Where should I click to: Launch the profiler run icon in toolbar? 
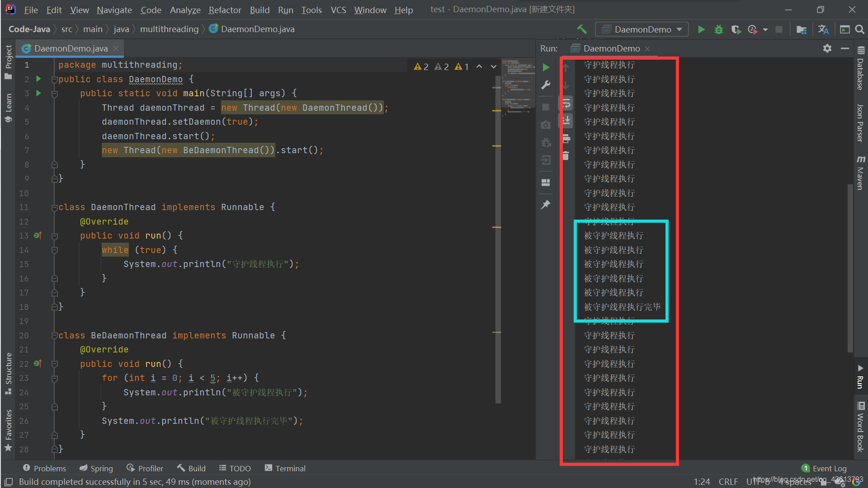coord(752,29)
